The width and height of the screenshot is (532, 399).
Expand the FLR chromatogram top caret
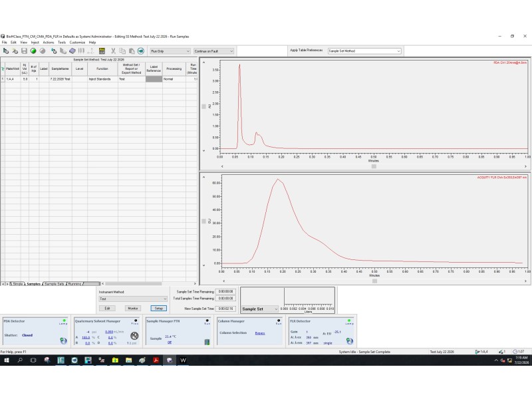(203, 177)
